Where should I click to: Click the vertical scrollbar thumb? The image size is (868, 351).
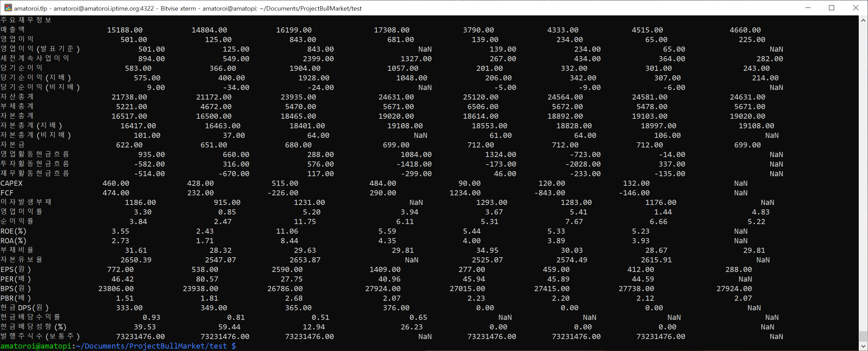(x=863, y=336)
